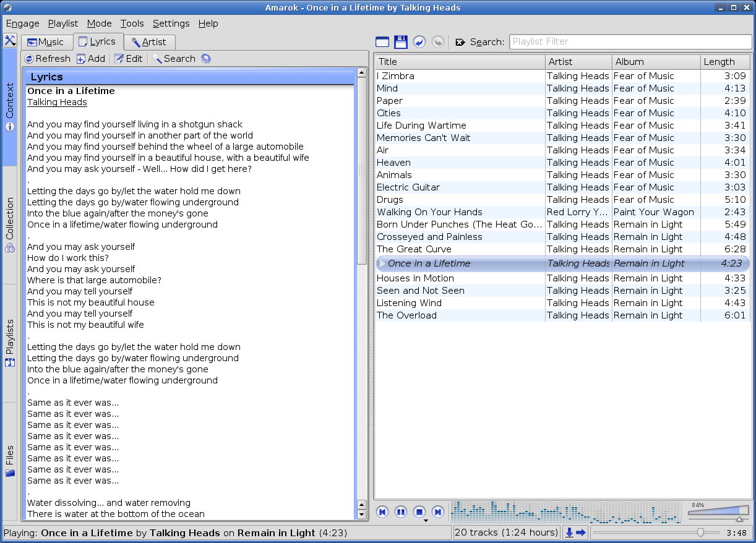Open the Tools menu
756x543 pixels.
coord(132,24)
